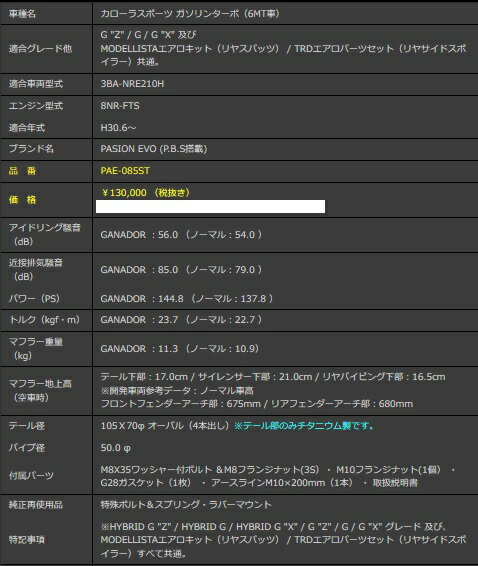
Task: Select the フロントフェンダーアーチ部 : 675mm line
Action: [257, 404]
